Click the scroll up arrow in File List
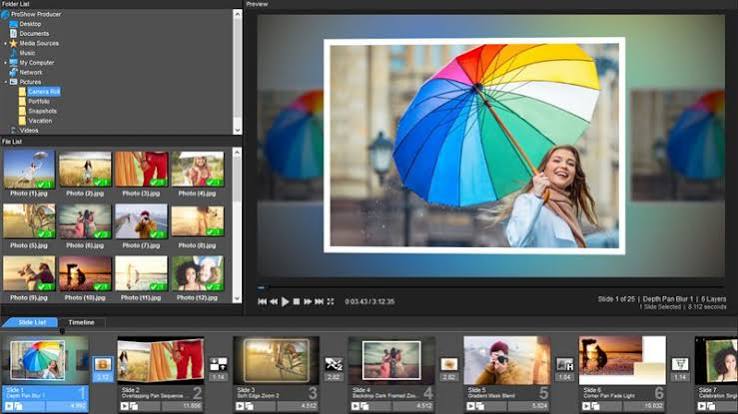Screen dimensions: 738x414 (237, 152)
